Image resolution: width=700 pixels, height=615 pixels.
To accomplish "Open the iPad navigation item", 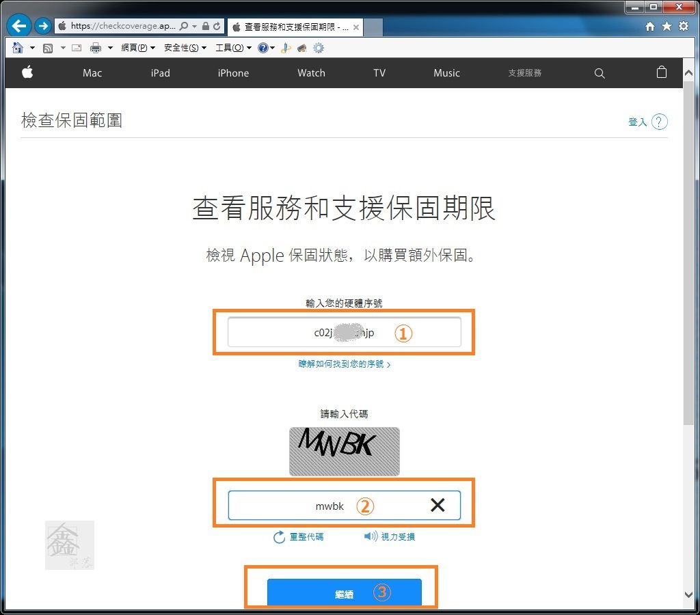I will pyautogui.click(x=160, y=73).
